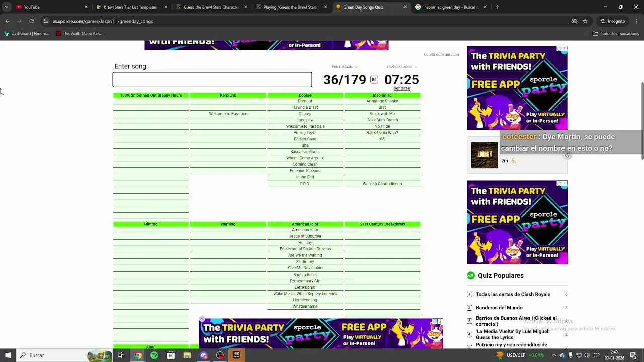The width and height of the screenshot is (644, 362).
Task: Click the taskbar Buscar search box
Action: (x=64, y=355)
